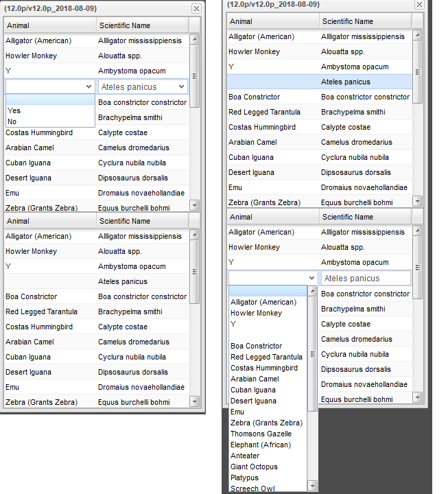Select Costas Hummingbird in the open dropdown list

[x=264, y=368]
